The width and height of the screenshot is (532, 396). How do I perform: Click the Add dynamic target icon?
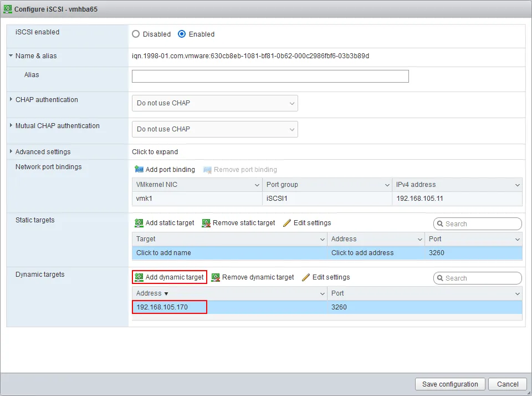(x=139, y=277)
